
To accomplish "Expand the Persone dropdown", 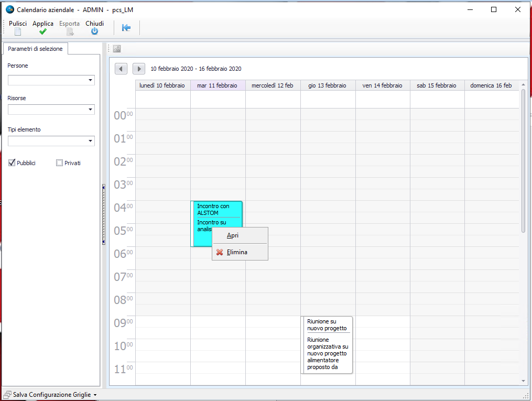I will (91, 80).
